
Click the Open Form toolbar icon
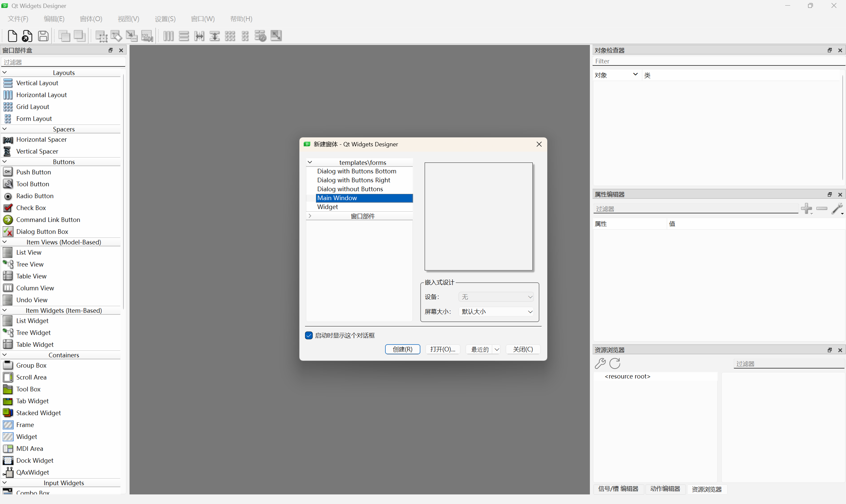27,36
